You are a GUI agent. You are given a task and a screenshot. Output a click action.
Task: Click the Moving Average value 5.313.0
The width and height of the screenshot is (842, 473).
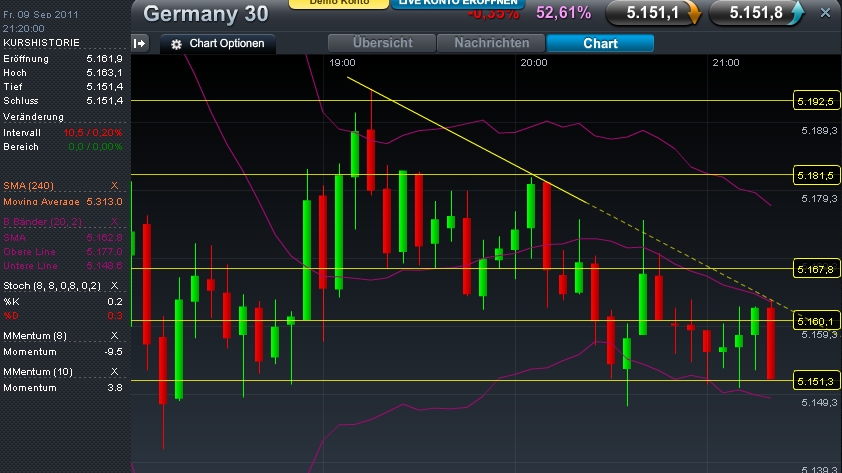coord(104,202)
